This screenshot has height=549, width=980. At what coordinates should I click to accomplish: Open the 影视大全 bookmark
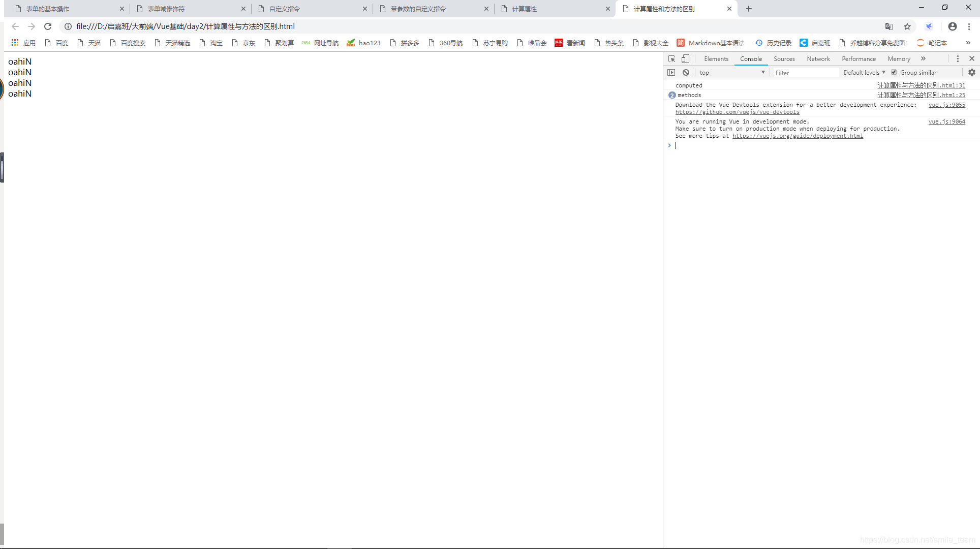651,43
